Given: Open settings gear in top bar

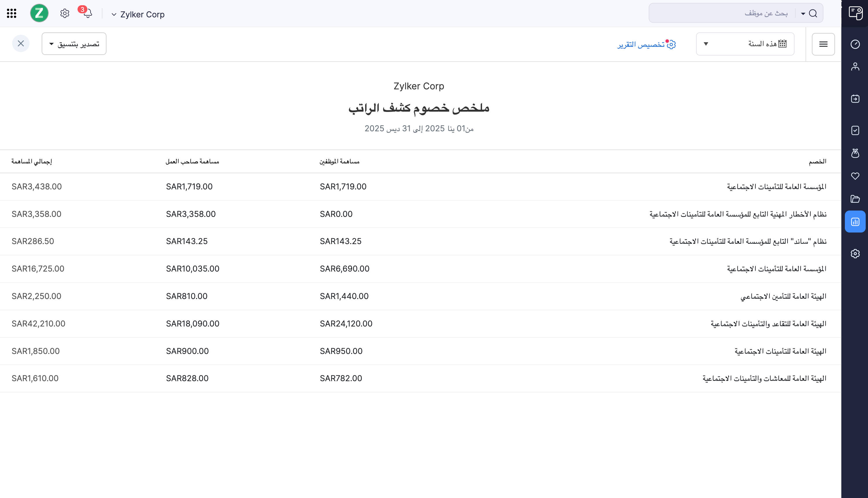Looking at the screenshot, I should click(65, 14).
